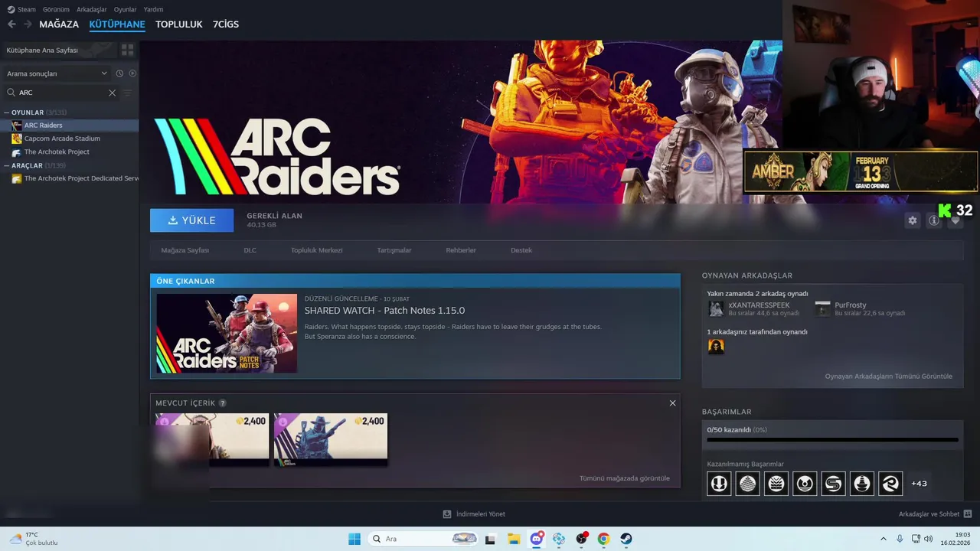This screenshot has height=551, width=980.
Task: Open first unearned achievement icon
Action: [x=719, y=484]
